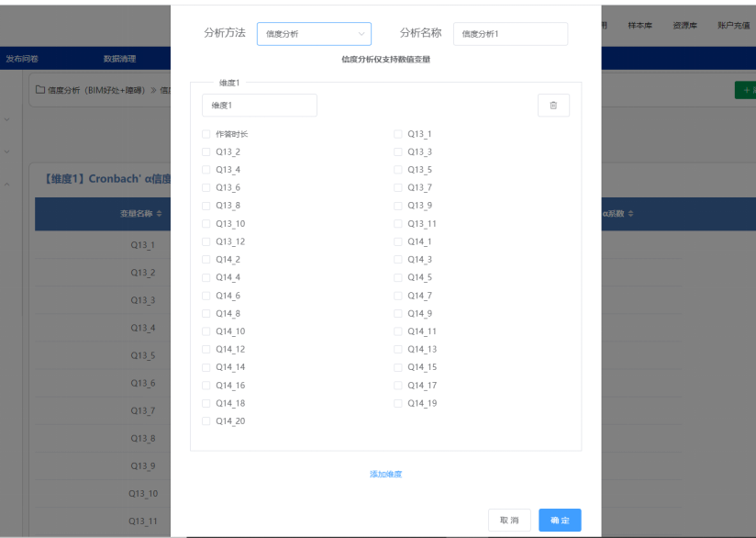The image size is (756, 538).
Task: Collapse the left sidebar using the upper chevron
Action: click(7, 119)
